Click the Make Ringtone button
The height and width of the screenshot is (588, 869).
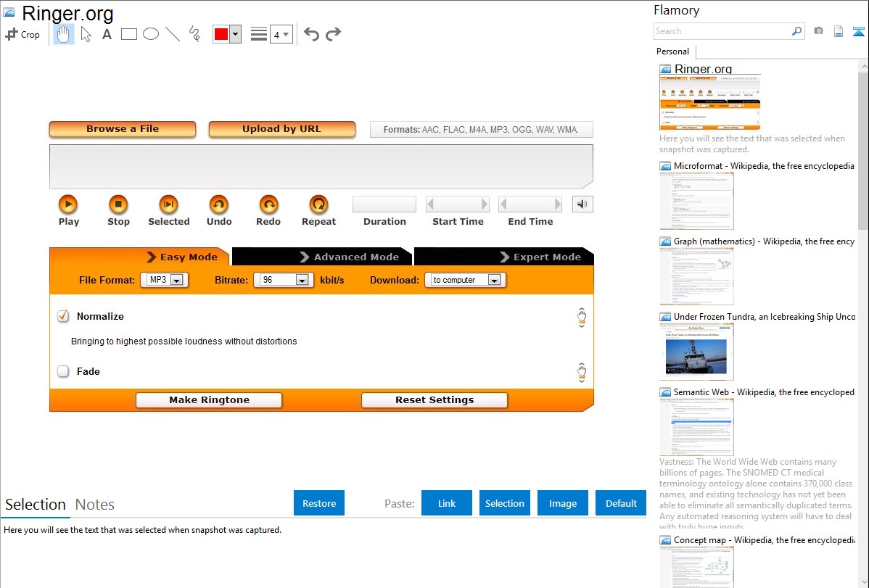pos(209,399)
